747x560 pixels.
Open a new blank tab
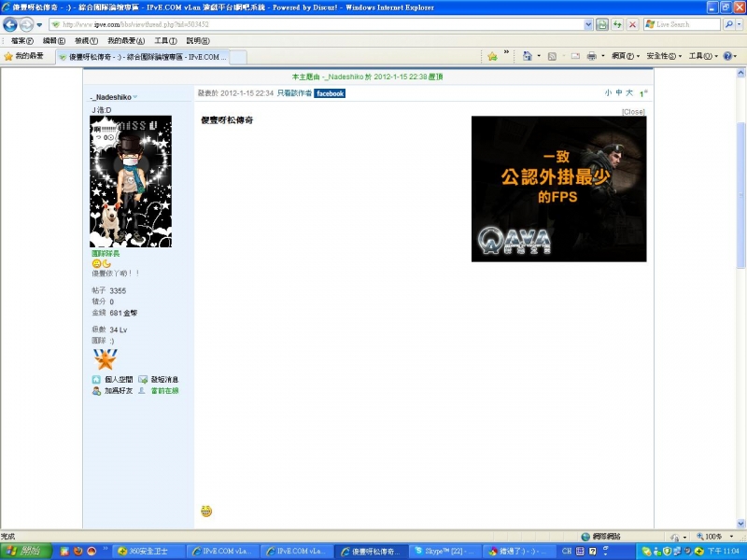tap(239, 57)
